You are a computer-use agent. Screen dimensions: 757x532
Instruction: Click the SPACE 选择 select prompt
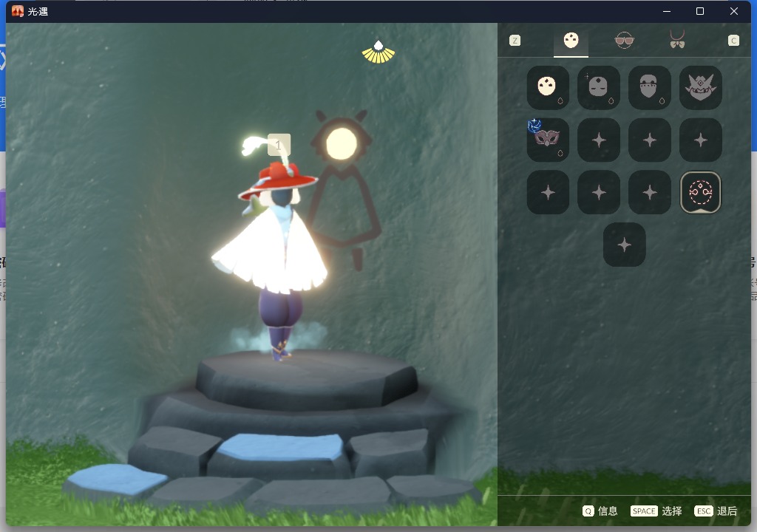click(656, 511)
